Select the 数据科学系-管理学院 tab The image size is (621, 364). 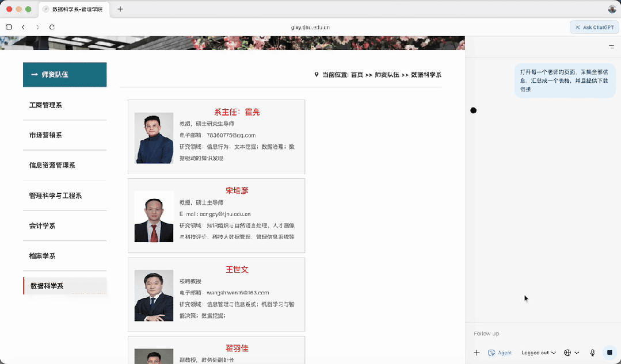73,9
